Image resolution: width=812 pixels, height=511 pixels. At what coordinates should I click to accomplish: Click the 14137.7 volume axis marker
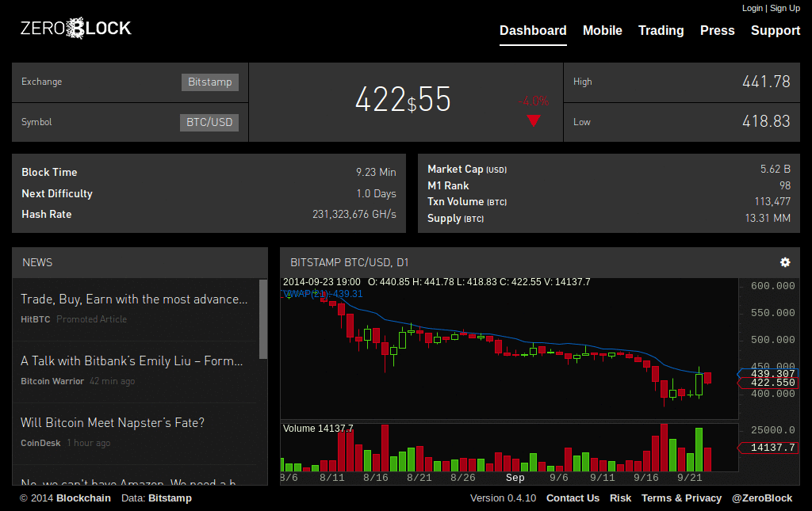(769, 448)
